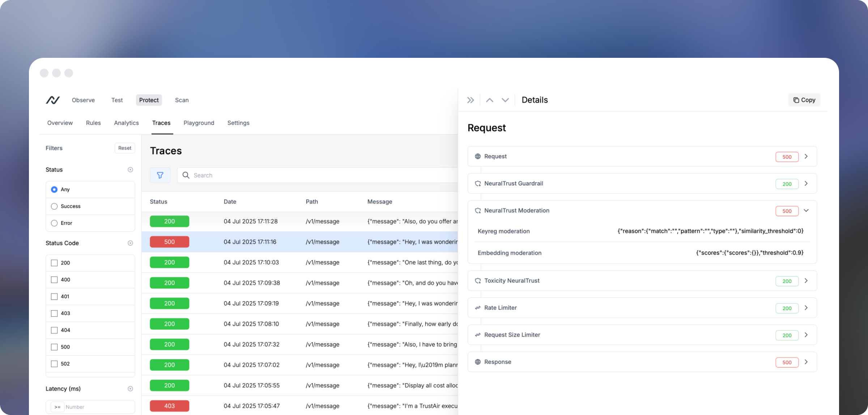Select the trace dated 04 Jul 2025 17:08:10
The height and width of the screenshot is (415, 868).
point(300,324)
